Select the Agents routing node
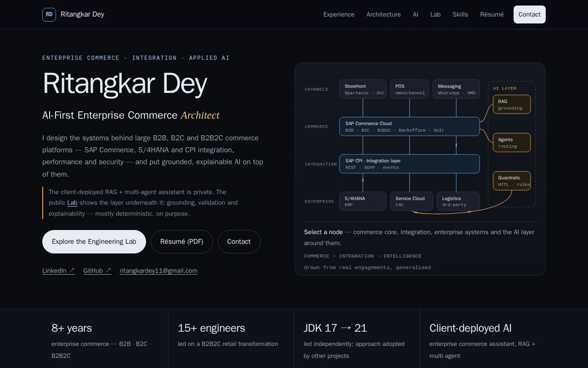588x368 pixels. [512, 143]
